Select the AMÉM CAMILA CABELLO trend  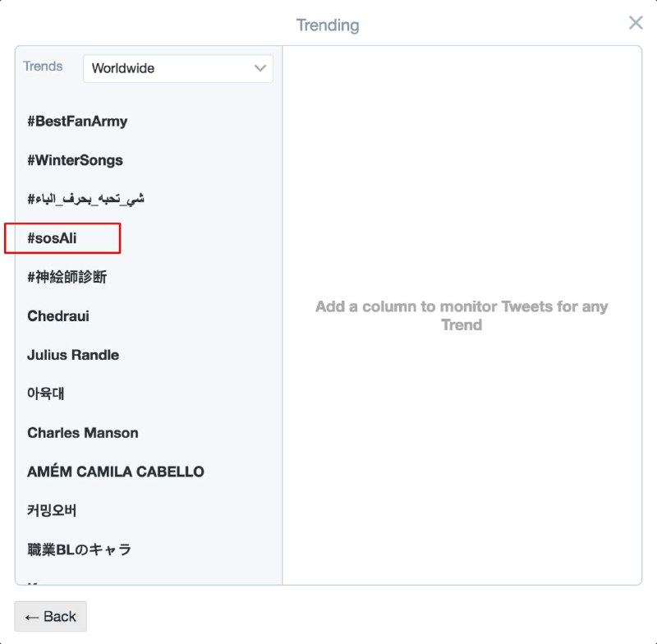[x=116, y=471]
